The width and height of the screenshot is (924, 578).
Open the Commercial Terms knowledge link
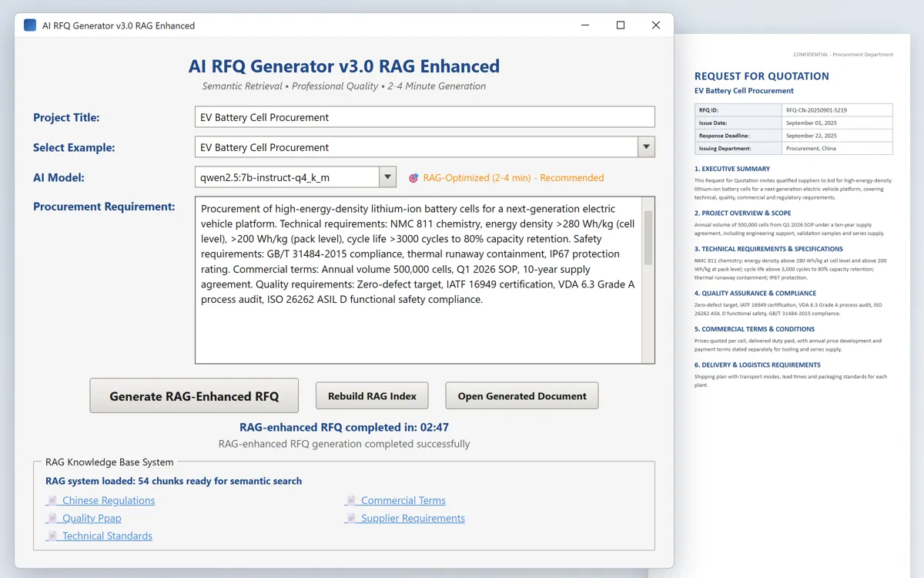pos(403,500)
